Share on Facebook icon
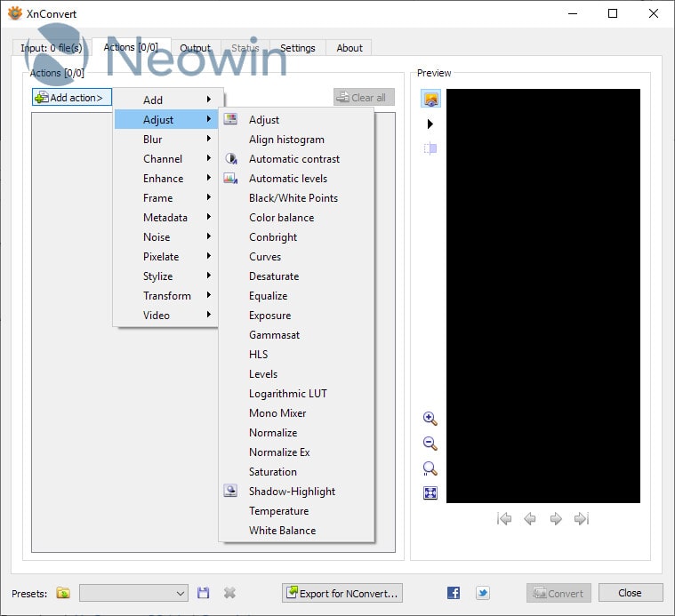 point(454,593)
